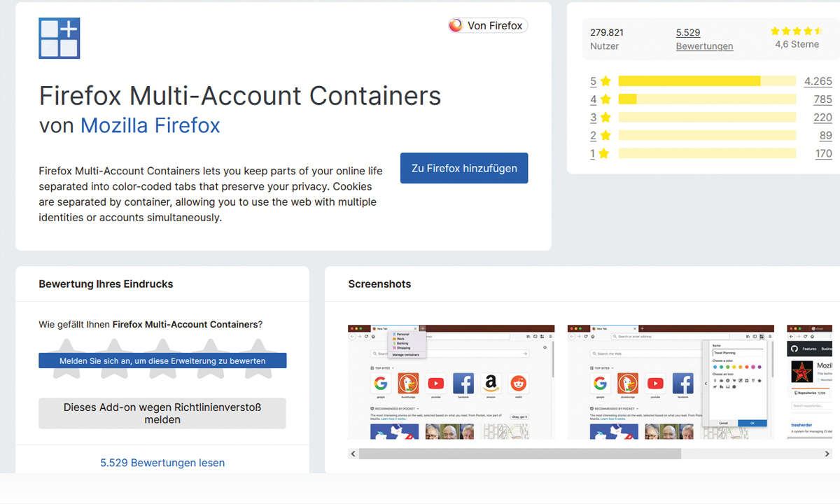
Task: Open the screenshot showing the Travel Planning color picker
Action: 671,382
